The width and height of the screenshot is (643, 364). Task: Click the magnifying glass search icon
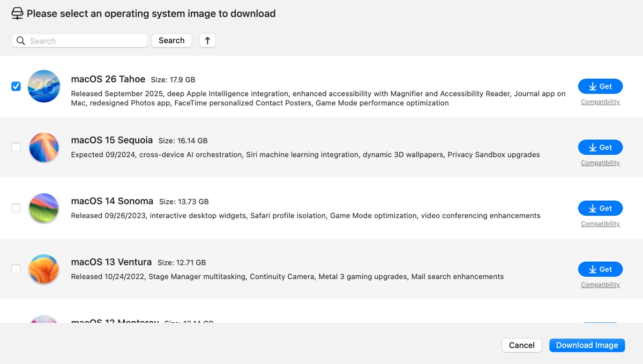pyautogui.click(x=21, y=41)
